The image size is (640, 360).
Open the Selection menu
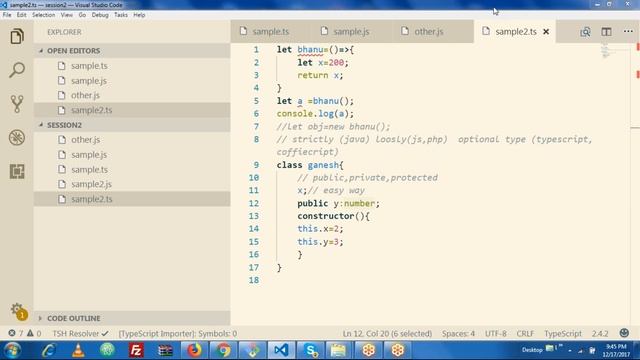[x=44, y=15]
